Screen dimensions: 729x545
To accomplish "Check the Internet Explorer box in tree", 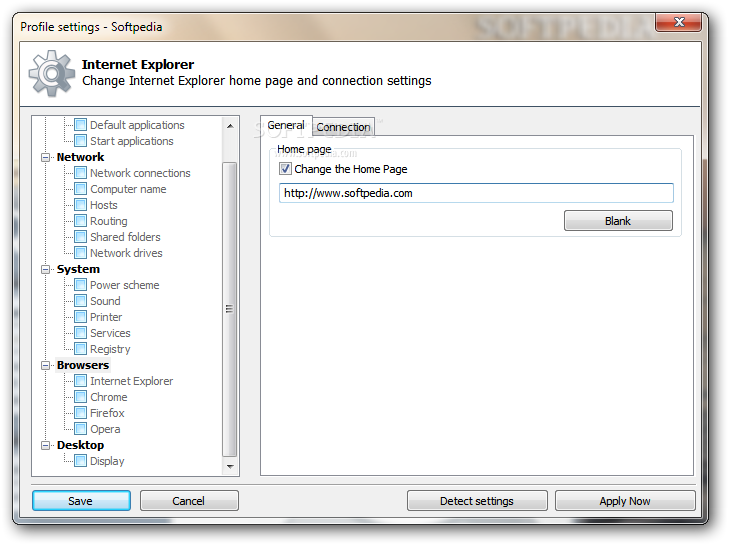I will 80,381.
